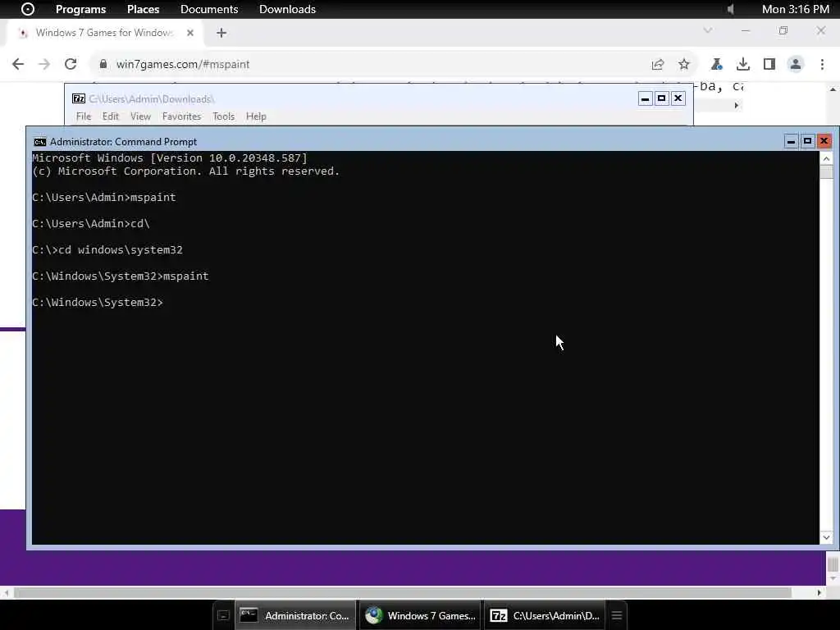Close the browser window
Image resolution: width=840 pixels, height=630 pixels.
820,30
